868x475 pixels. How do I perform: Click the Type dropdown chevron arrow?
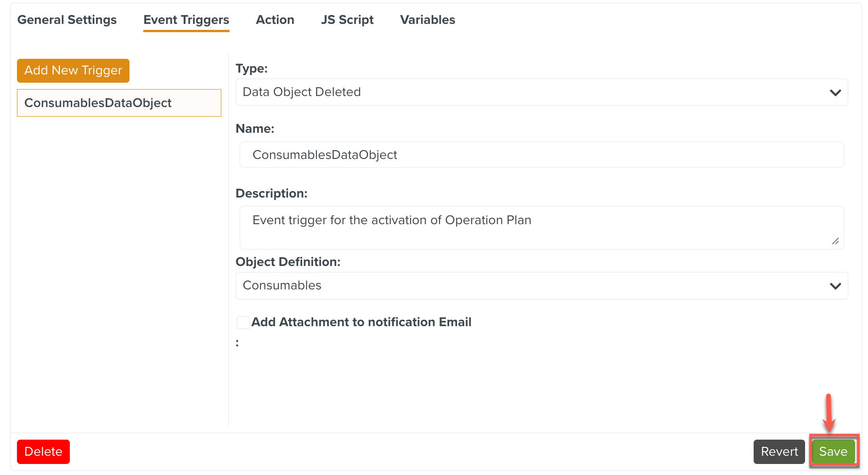(835, 93)
